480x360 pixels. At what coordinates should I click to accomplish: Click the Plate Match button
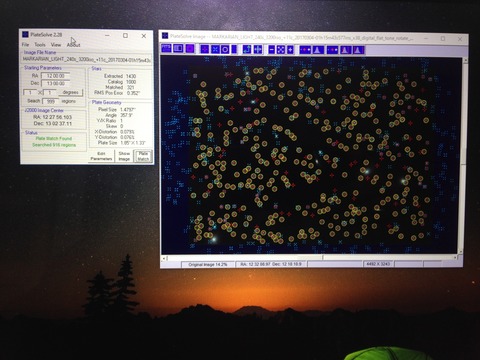(x=143, y=156)
